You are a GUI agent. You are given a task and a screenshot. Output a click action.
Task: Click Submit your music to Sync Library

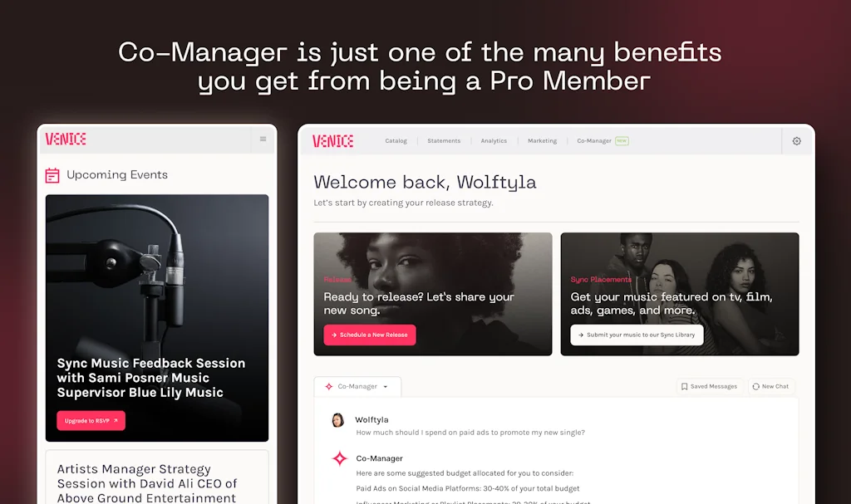[637, 335]
